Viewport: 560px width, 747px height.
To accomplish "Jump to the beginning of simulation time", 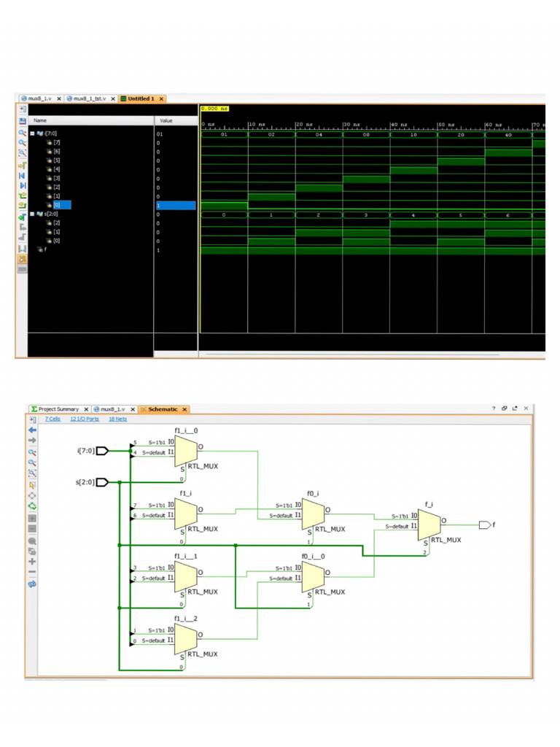I will 23,176.
